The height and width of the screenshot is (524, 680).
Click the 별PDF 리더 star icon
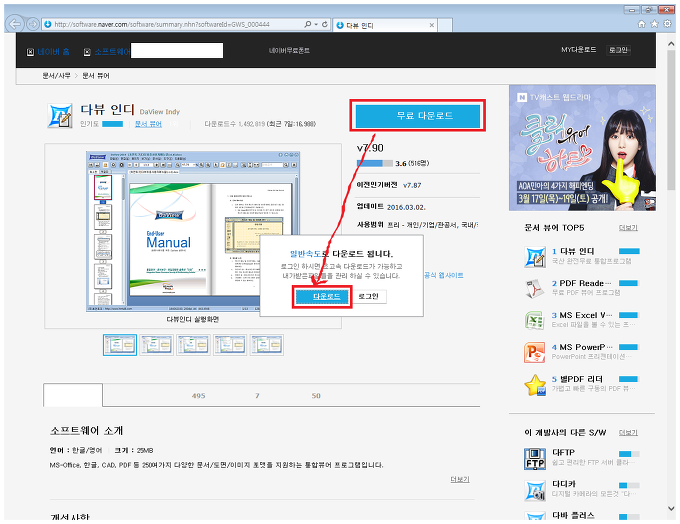coord(535,384)
